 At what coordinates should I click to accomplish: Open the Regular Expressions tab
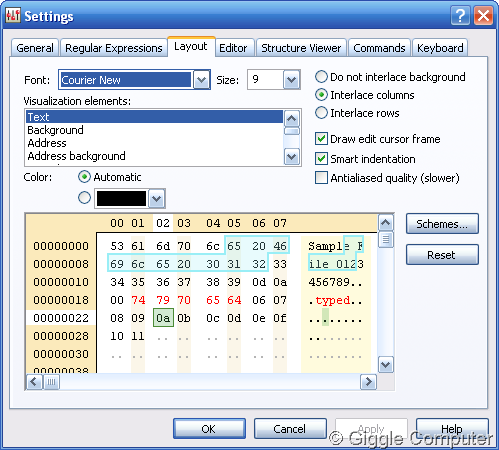point(114,48)
